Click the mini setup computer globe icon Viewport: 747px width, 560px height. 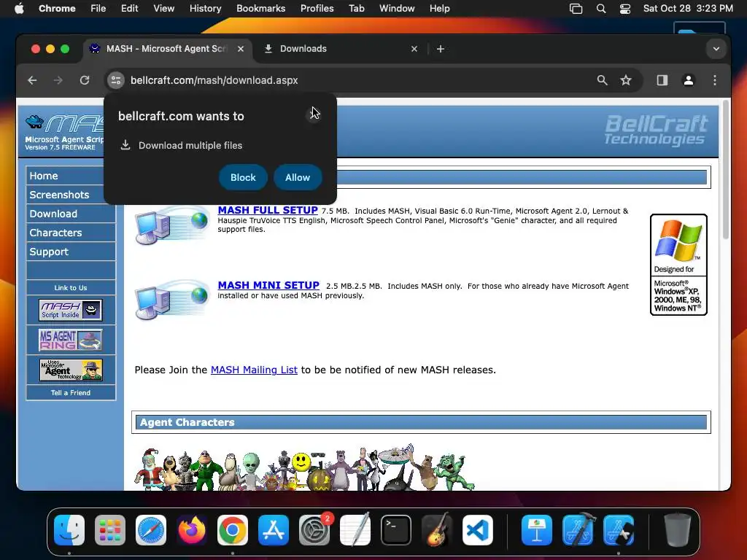pos(172,300)
